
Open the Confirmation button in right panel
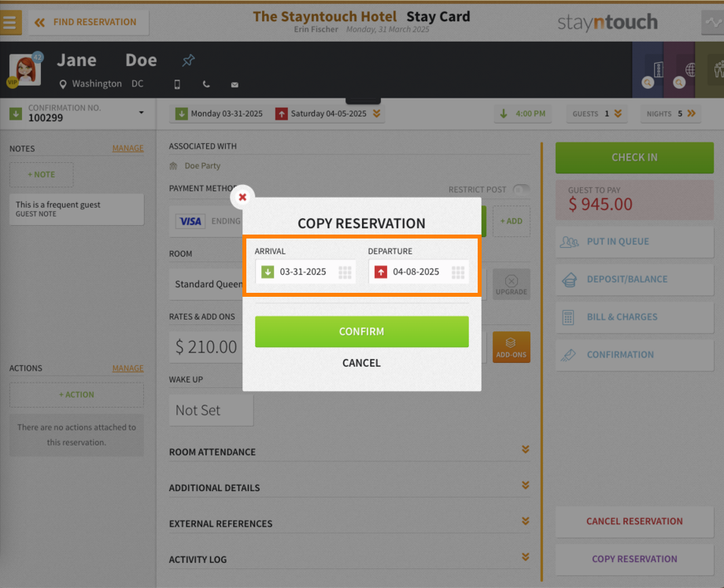tap(634, 355)
